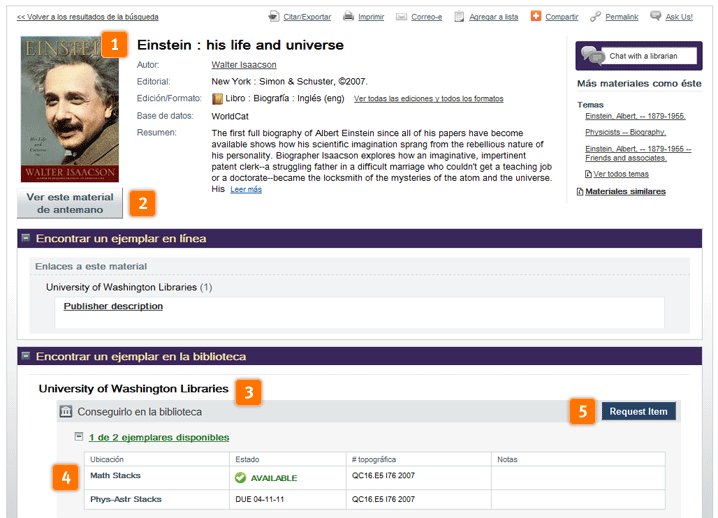Click the Einstein book cover thumbnail

coord(69,108)
